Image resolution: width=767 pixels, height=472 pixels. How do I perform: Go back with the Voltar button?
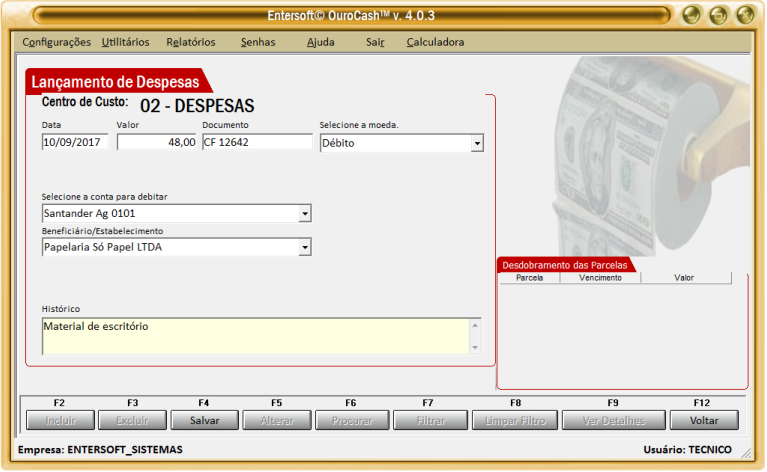coord(704,421)
